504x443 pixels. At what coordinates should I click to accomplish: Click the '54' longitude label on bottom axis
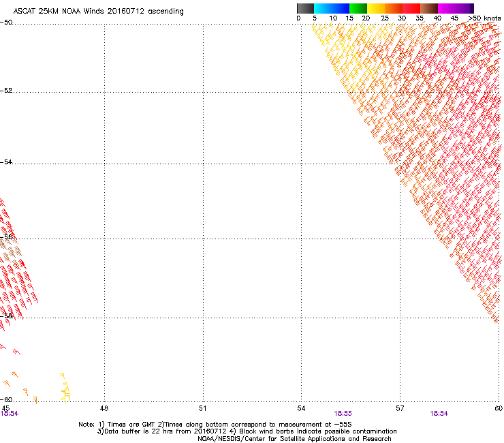301,408
